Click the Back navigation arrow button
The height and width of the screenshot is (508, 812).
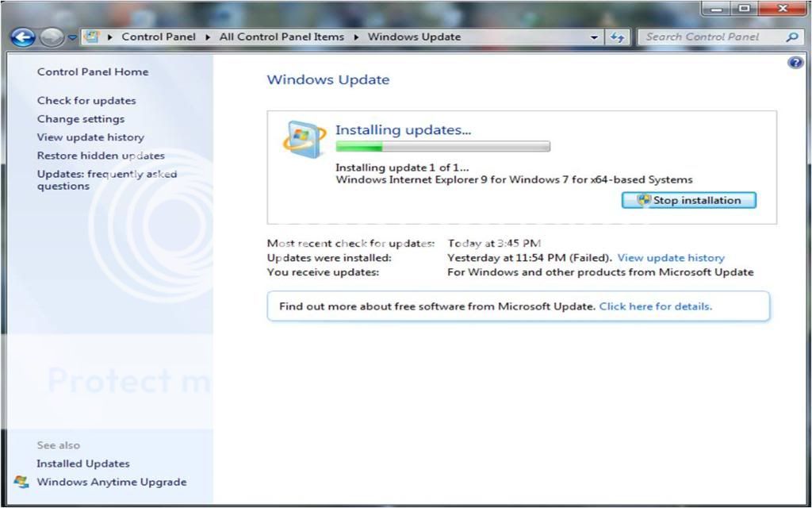(x=22, y=37)
